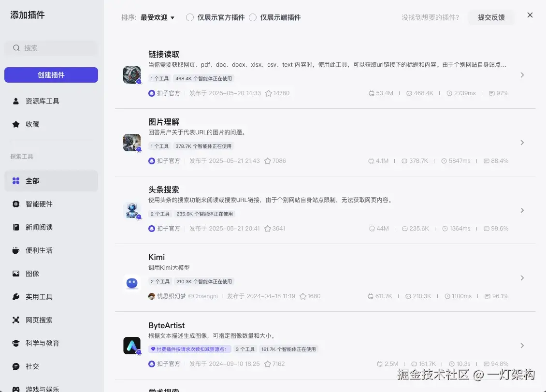Image resolution: width=546 pixels, height=392 pixels.
Task: Click the 实用工具 wrench icon
Action: tap(16, 297)
